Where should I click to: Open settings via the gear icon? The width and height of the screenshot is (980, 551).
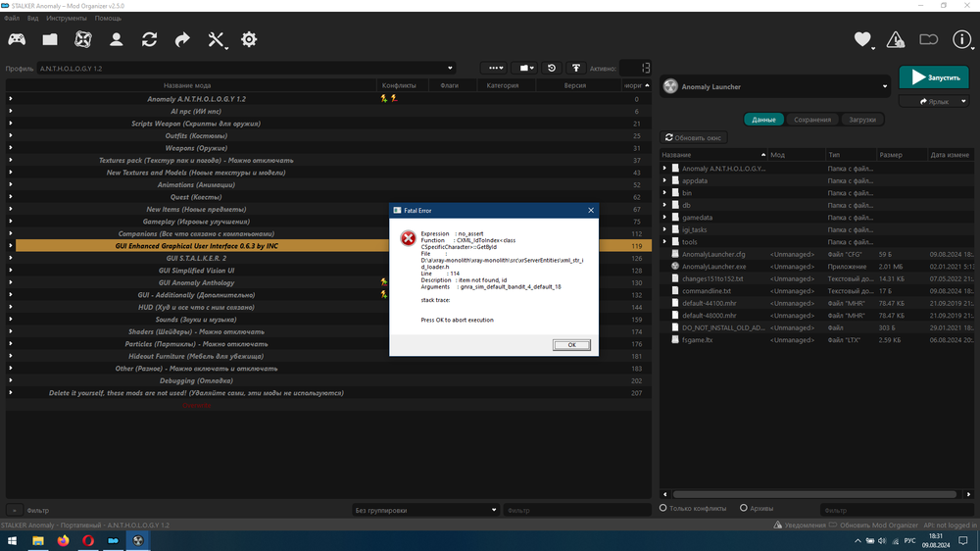[249, 39]
